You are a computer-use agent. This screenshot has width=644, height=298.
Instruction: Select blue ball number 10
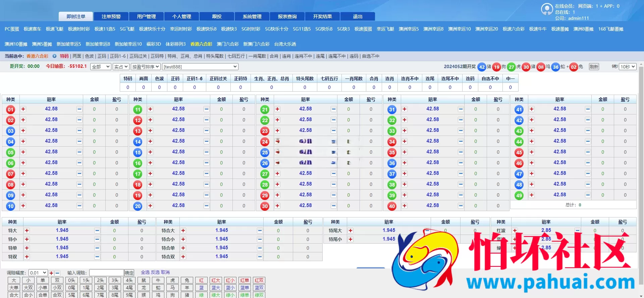pos(11,206)
